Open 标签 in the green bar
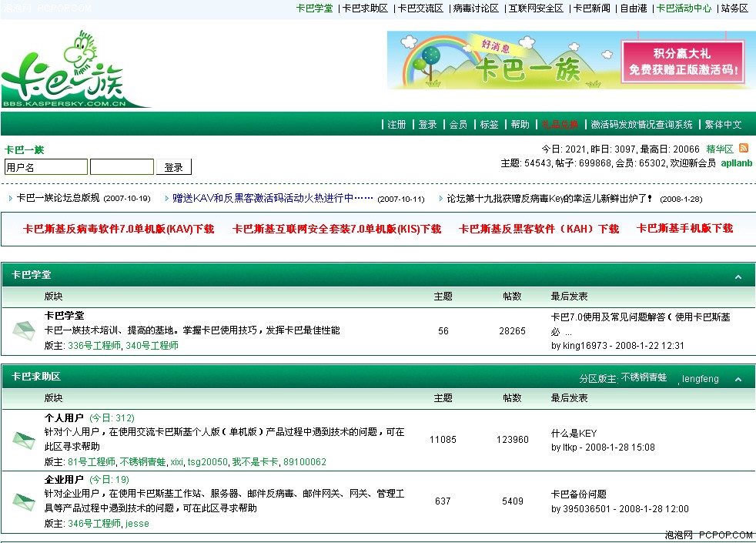 pos(489,125)
